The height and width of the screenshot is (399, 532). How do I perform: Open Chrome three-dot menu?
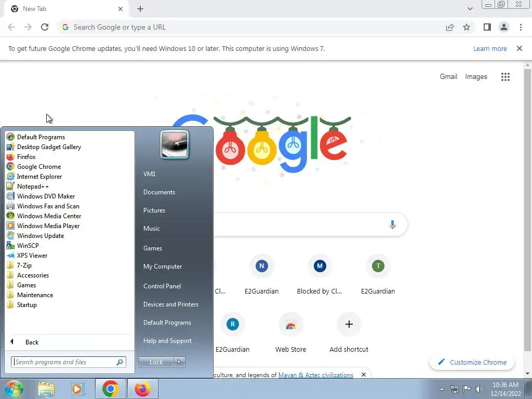pyautogui.click(x=521, y=27)
